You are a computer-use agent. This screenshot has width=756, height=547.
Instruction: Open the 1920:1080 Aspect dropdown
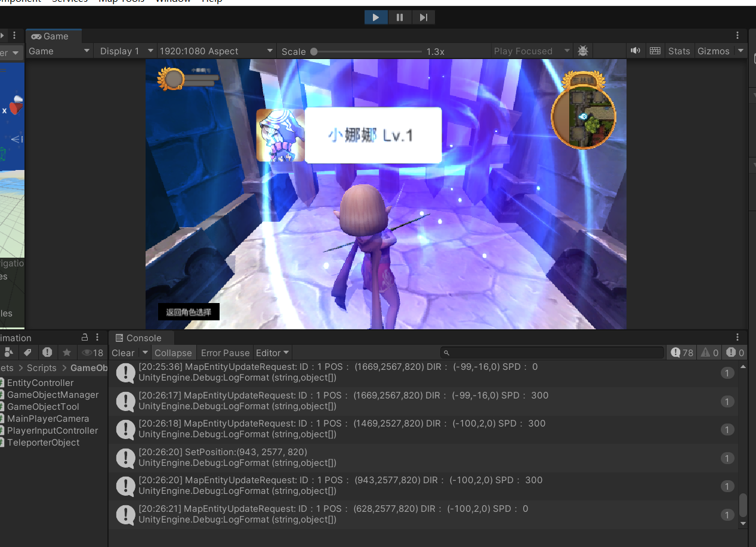(215, 51)
